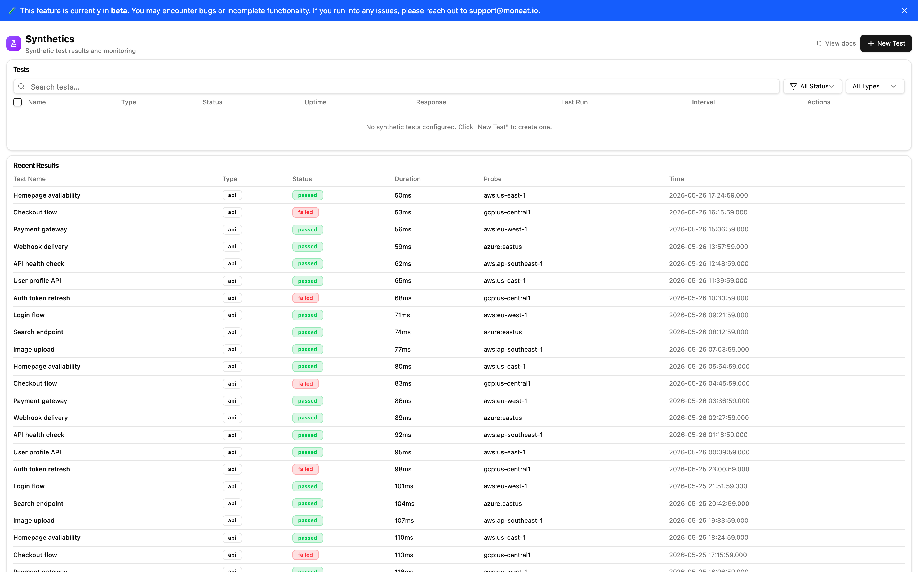Click the Time header in Recent Results

coord(676,179)
